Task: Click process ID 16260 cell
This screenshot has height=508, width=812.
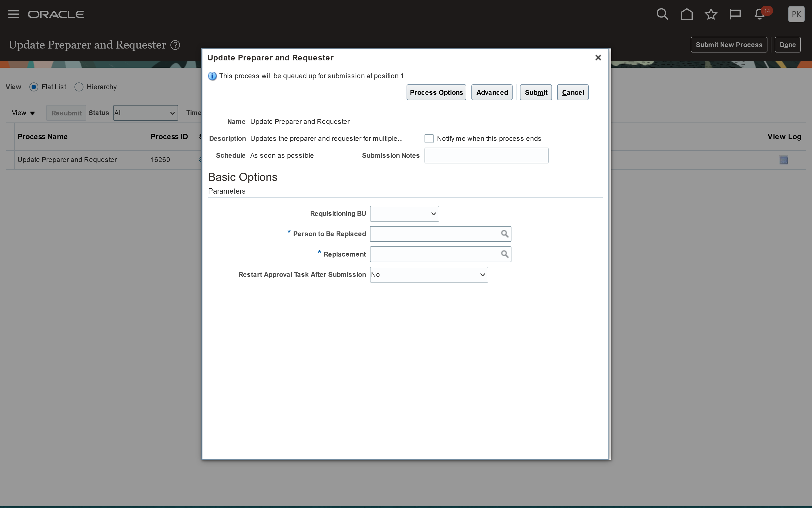Action: click(x=160, y=160)
